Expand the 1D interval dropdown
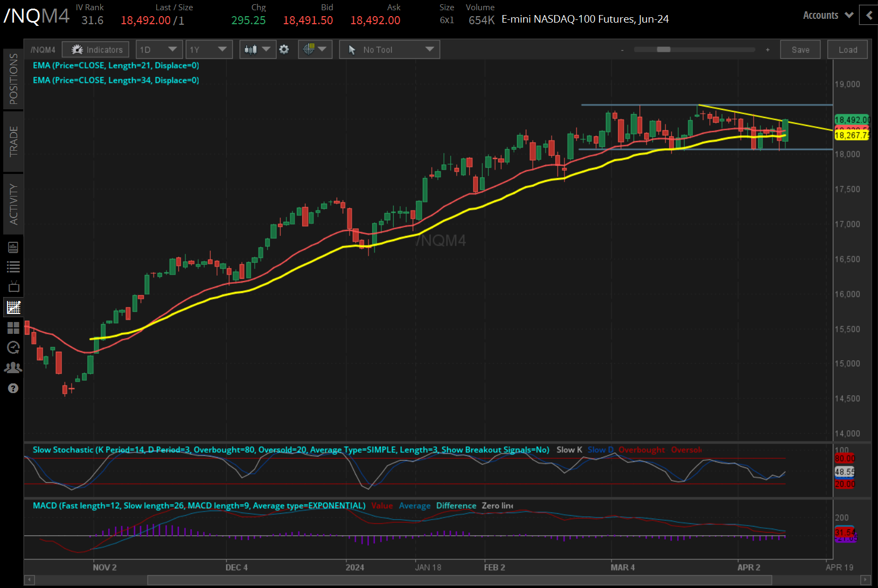878x588 pixels. point(159,50)
